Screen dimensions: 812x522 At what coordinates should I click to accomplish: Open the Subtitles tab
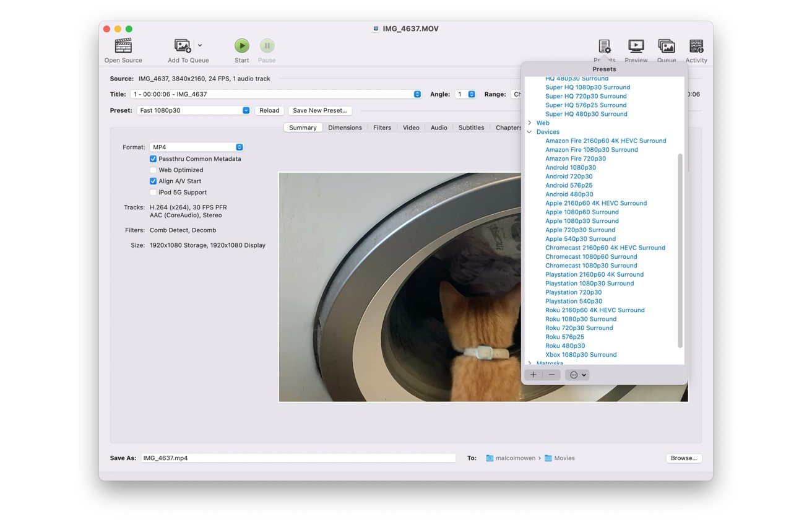[471, 128]
